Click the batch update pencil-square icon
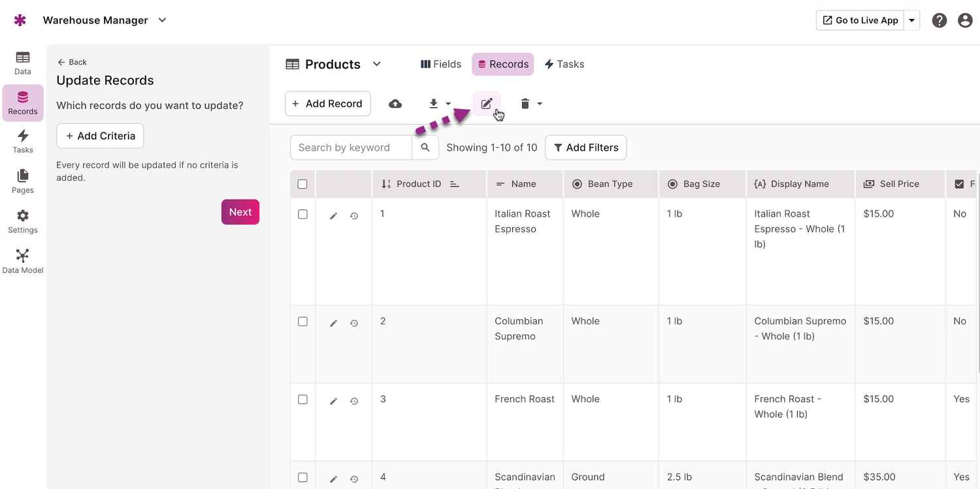The width and height of the screenshot is (980, 489). 487,104
